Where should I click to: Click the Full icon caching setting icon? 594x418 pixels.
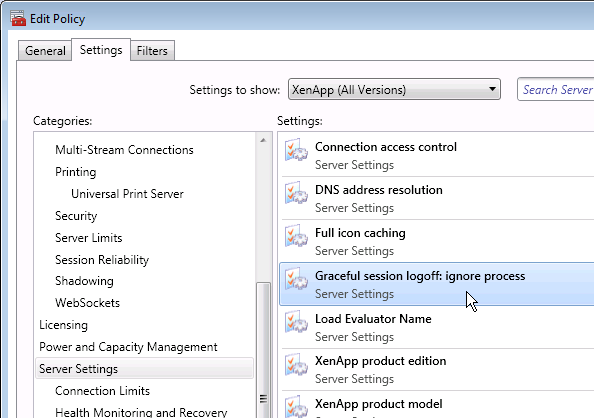[296, 236]
